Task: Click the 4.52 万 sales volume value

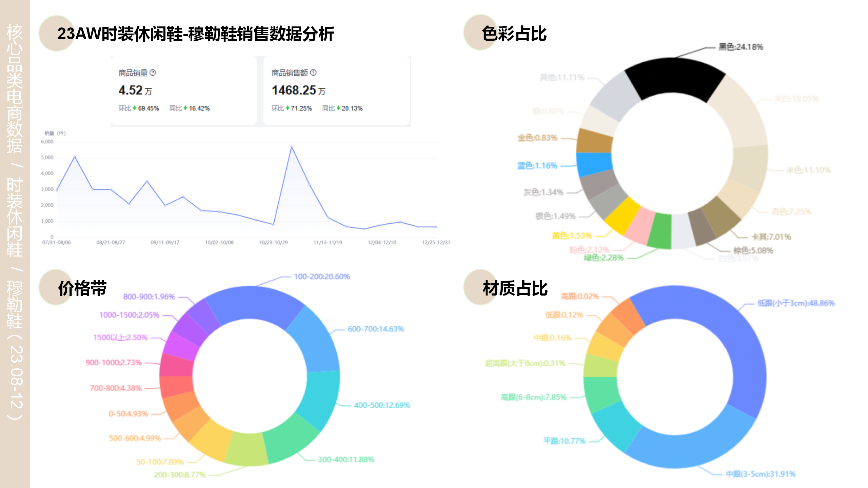Action: click(135, 90)
